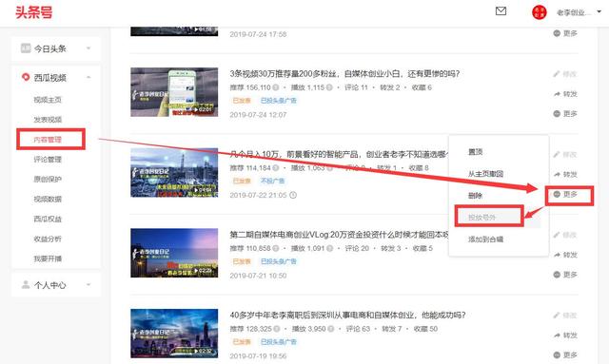609x364 pixels.
Task: Go to 发表视频 page
Action: (x=48, y=120)
